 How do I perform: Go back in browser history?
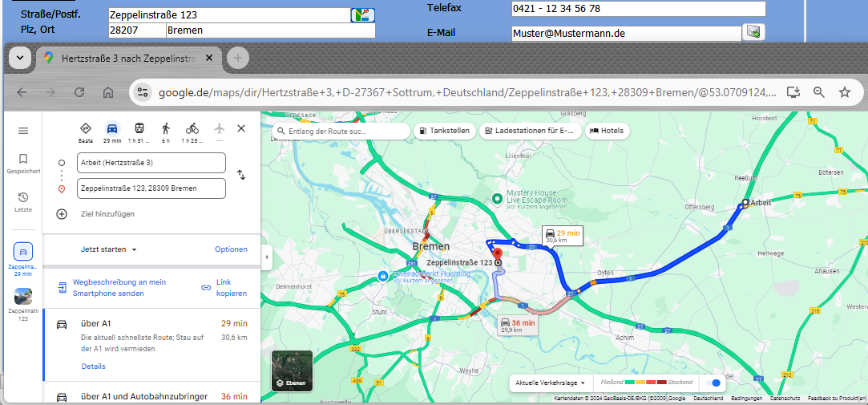pos(22,92)
